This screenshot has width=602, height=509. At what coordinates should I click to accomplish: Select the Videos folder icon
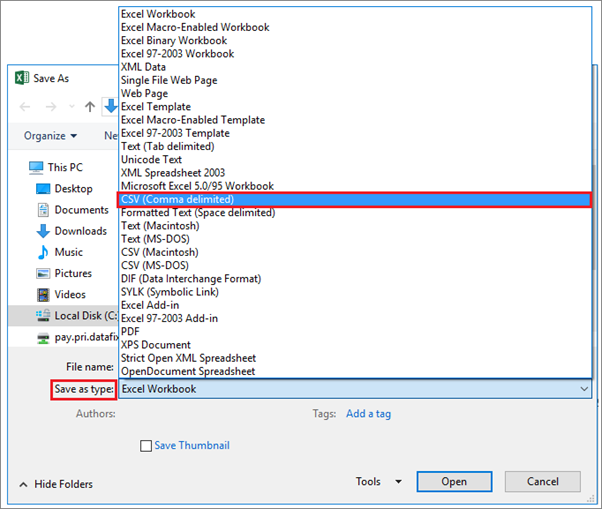(43, 295)
